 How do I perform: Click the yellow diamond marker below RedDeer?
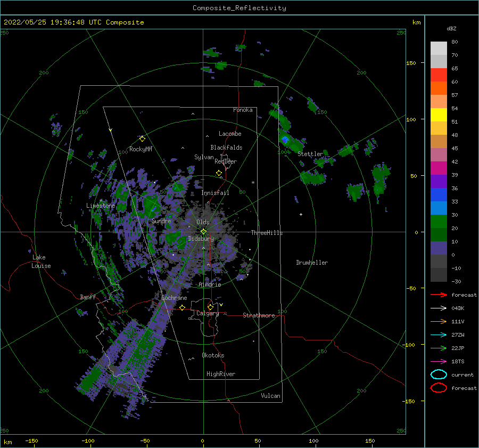point(219,173)
